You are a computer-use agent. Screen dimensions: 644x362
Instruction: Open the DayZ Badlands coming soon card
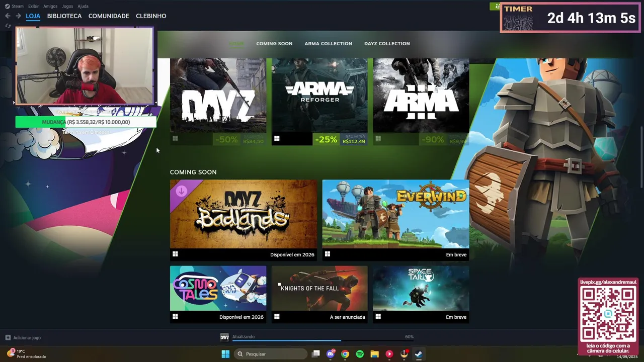(244, 219)
